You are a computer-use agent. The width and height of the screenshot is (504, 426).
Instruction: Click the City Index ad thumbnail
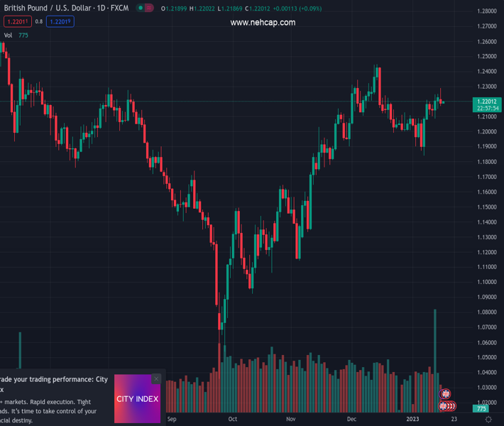tap(137, 399)
